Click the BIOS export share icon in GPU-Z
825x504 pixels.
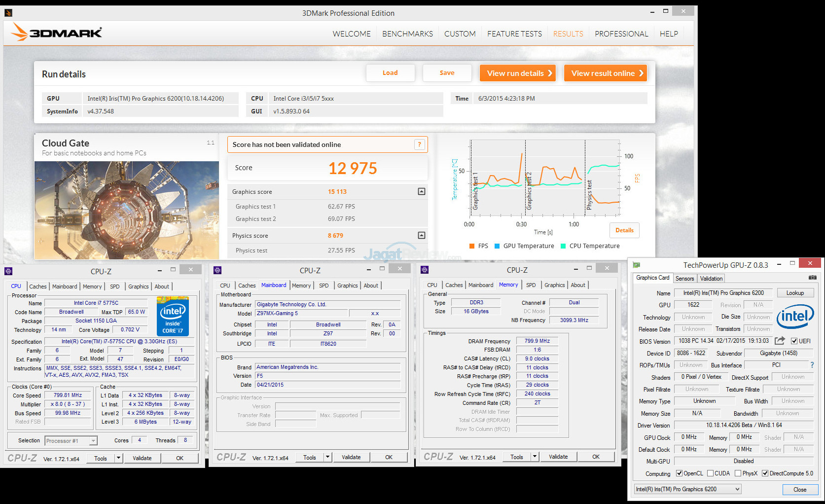(780, 341)
